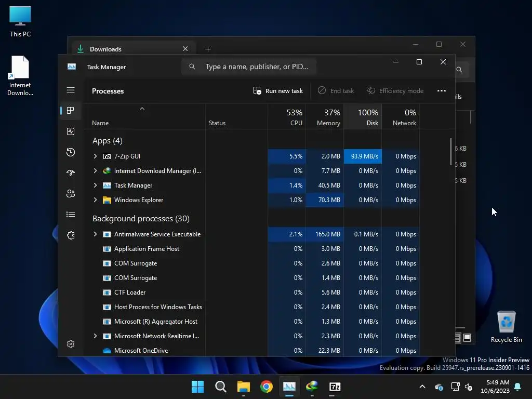Click the Task Manager title bar app icon
The width and height of the screenshot is (532, 399).
coord(72,66)
